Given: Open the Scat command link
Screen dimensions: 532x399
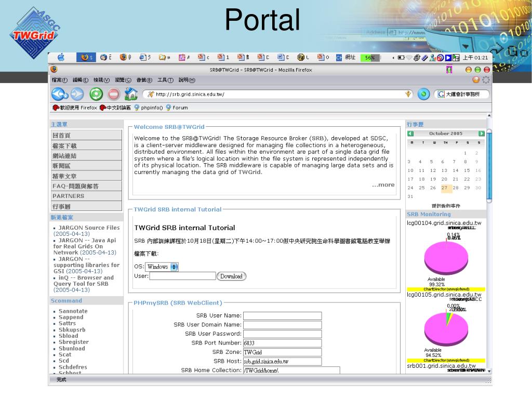Looking at the screenshot, I should click(65, 354).
